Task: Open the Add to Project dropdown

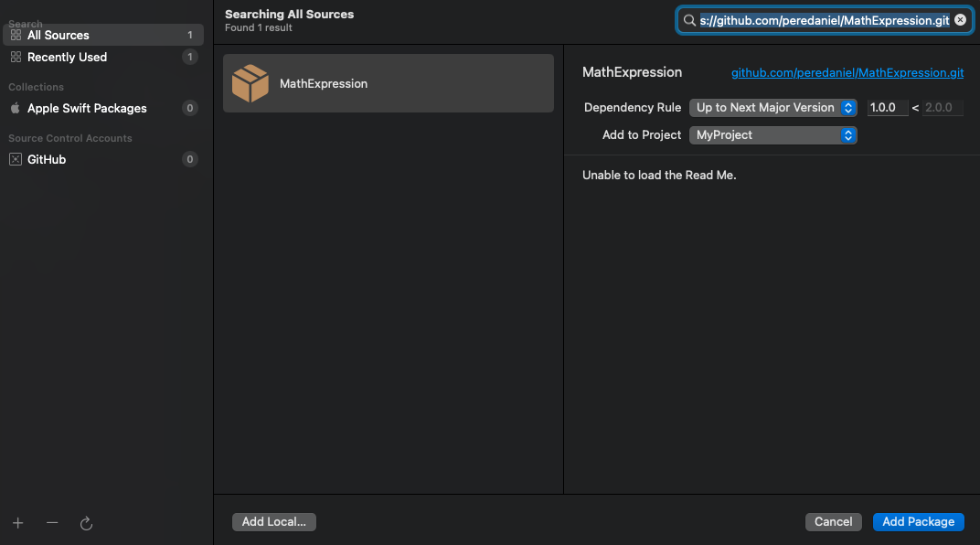Action: tap(772, 135)
